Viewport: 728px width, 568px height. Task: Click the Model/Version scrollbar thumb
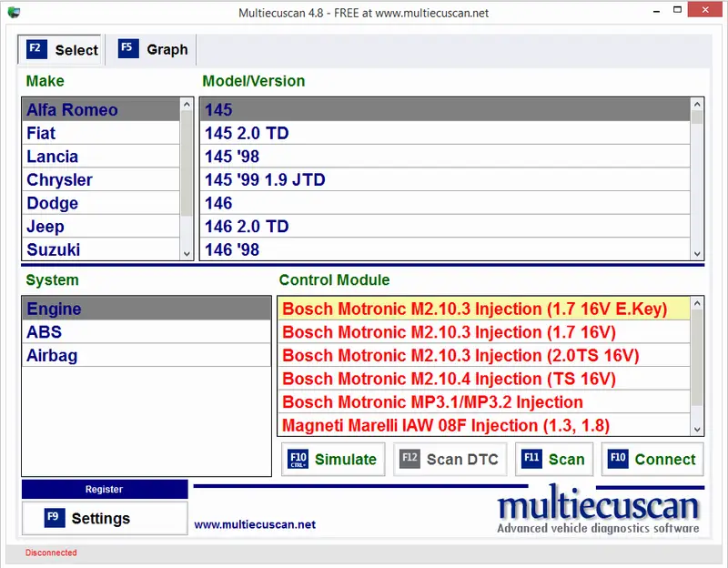pyautogui.click(x=697, y=117)
